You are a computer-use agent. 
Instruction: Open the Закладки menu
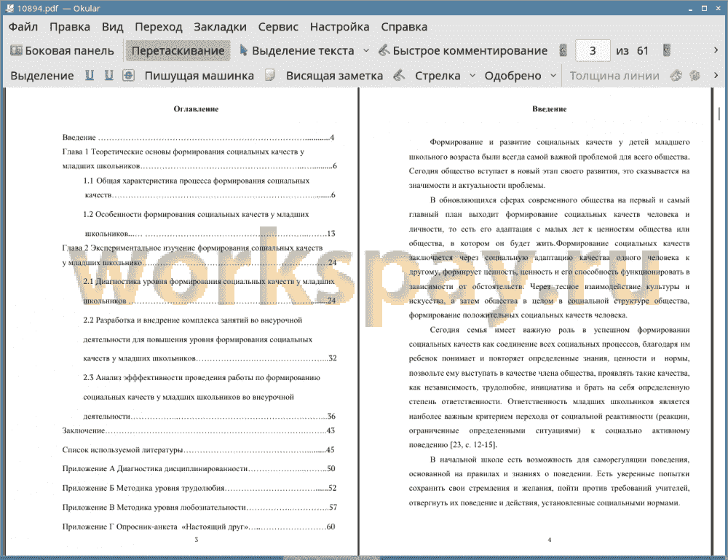click(x=220, y=27)
